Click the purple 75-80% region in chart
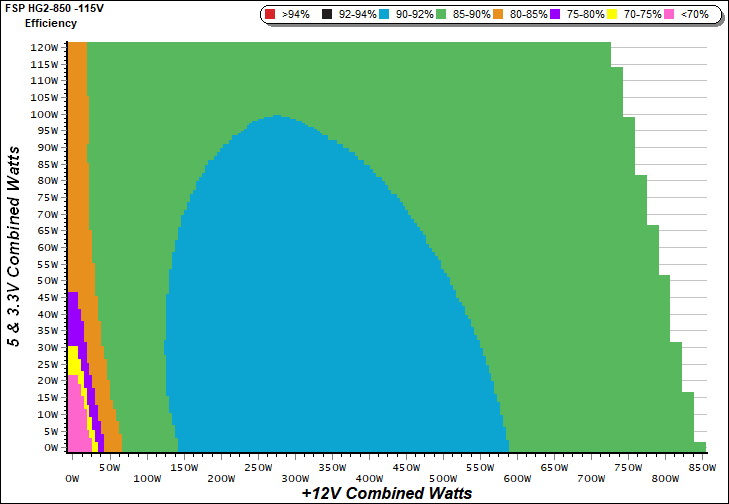 coord(73,320)
